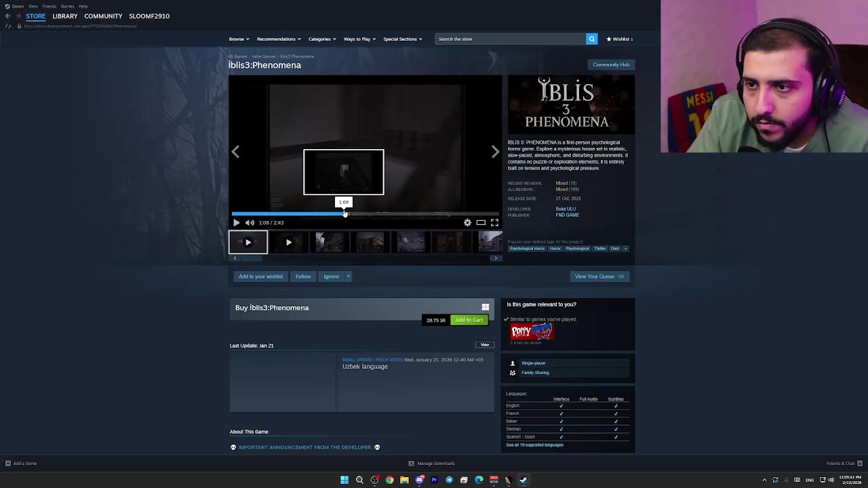Open the View menu
This screenshot has height=488, width=868.
33,6
